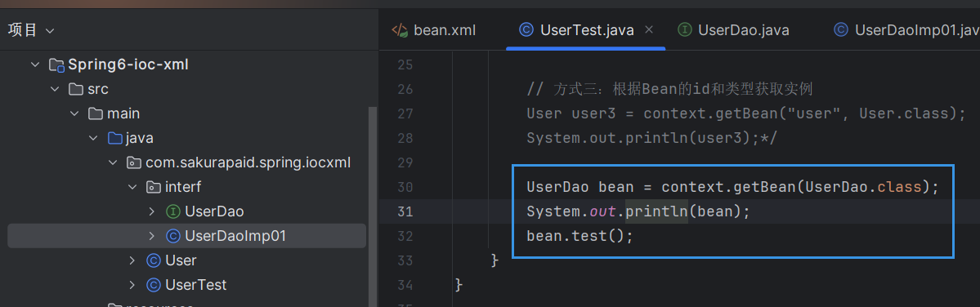Click the src folder icon
This screenshot has height=307, width=980.
(76, 89)
